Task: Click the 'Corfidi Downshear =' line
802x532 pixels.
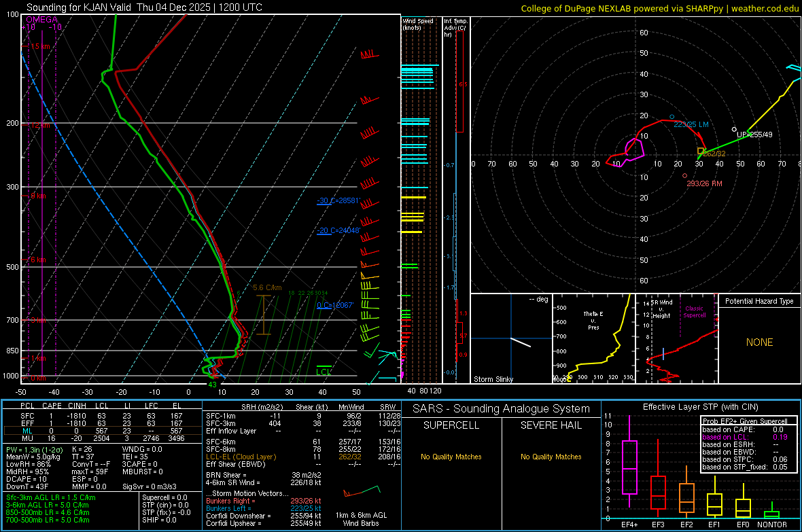Action: click(264, 516)
